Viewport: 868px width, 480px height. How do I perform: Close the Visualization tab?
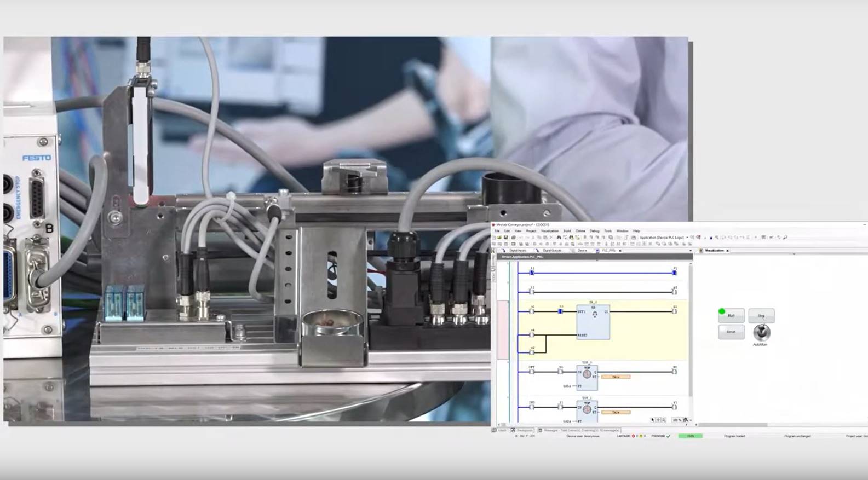pos(727,251)
